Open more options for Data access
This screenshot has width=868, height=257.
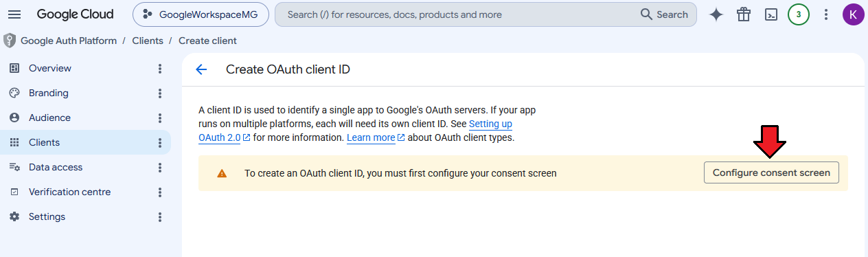160,167
